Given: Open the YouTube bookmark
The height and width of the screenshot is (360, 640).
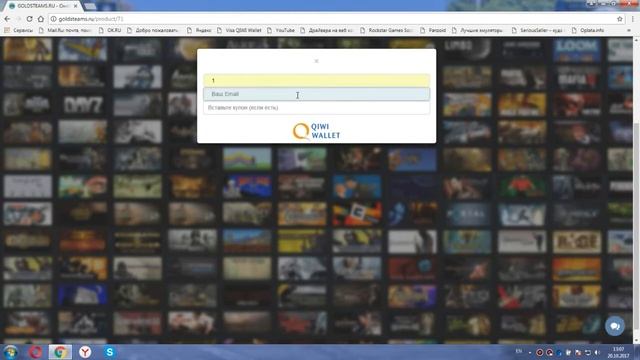Looking at the screenshot, I should (281, 30).
